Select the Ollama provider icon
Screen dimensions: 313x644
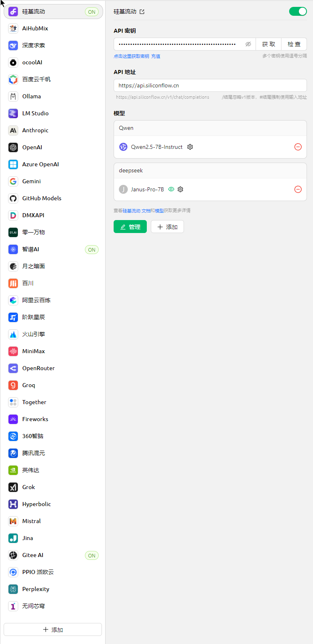click(13, 96)
